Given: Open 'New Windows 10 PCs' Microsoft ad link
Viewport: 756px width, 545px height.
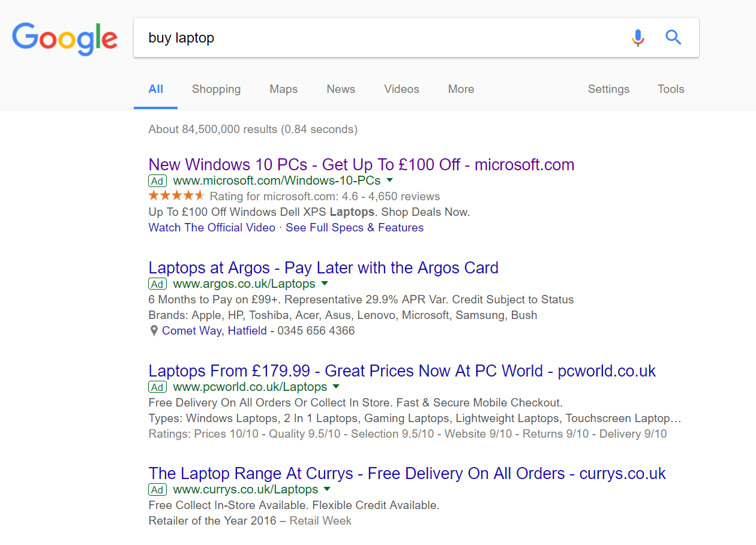Looking at the screenshot, I should pos(361,165).
